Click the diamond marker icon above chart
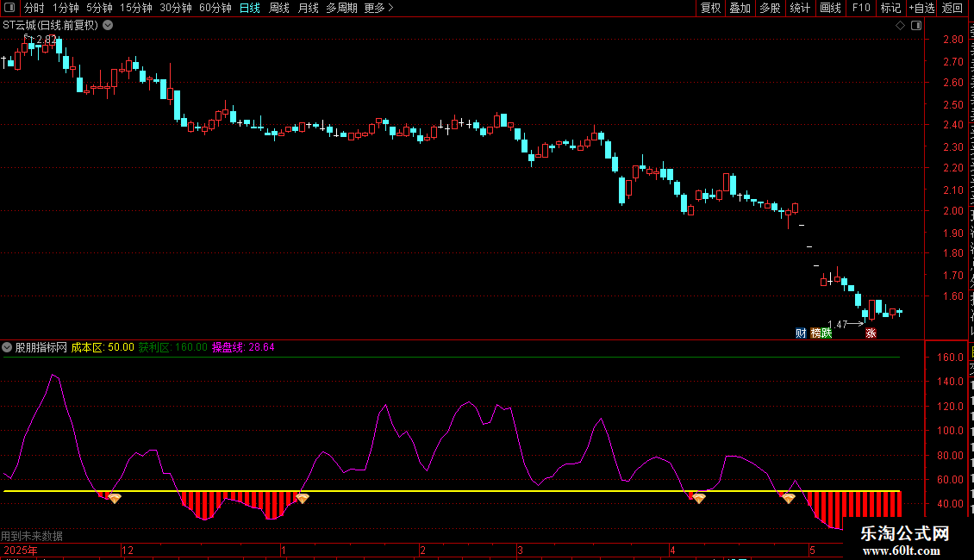This screenshot has width=974, height=560. [900, 26]
